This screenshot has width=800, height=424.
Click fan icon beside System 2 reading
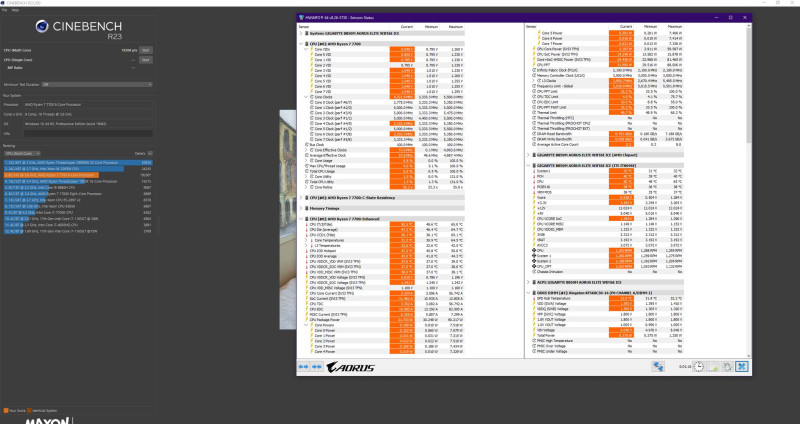[534, 261]
